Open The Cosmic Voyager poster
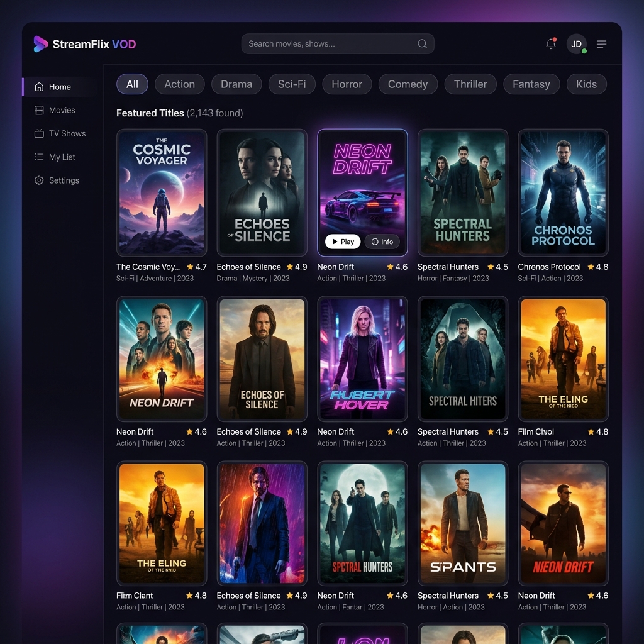 pyautogui.click(x=162, y=192)
